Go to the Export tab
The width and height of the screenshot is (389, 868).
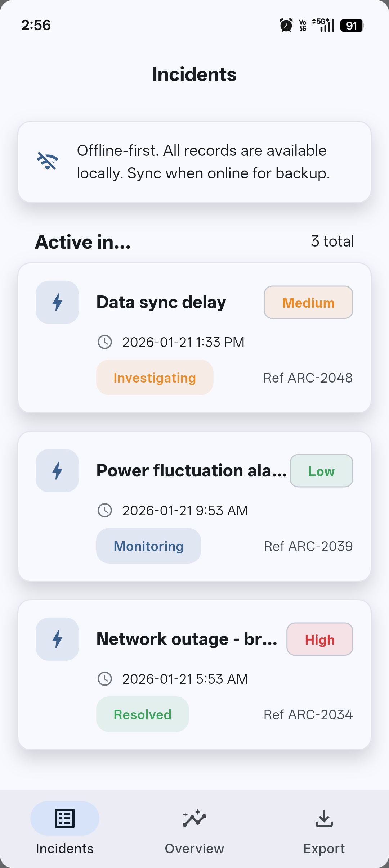(324, 828)
